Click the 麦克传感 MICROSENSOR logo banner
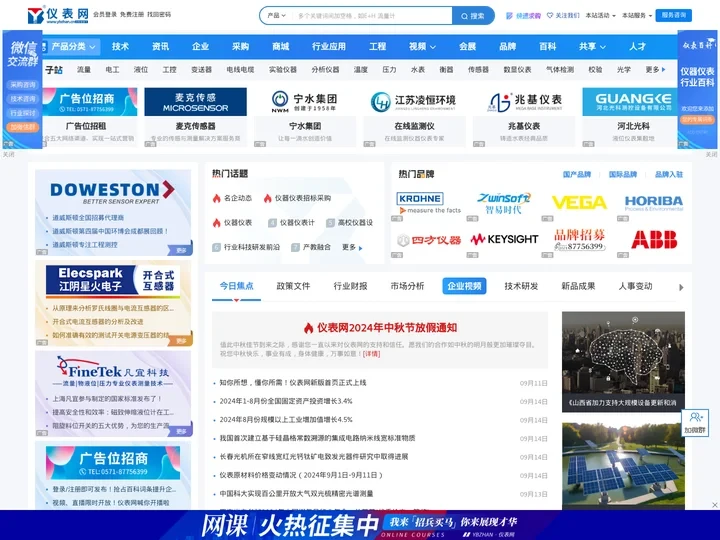This screenshot has width=720, height=540. tap(195, 102)
